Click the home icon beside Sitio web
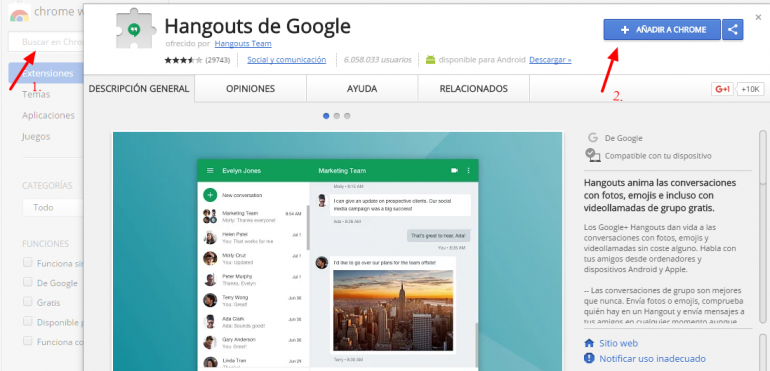 click(x=589, y=343)
